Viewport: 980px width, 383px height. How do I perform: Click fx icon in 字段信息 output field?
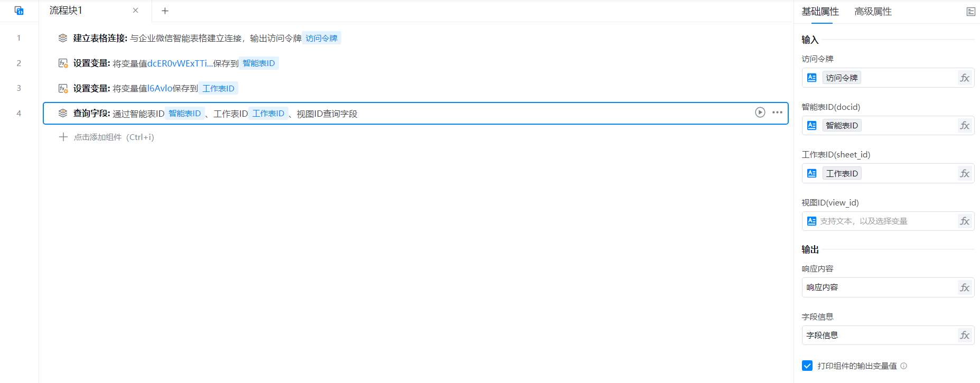tap(965, 335)
